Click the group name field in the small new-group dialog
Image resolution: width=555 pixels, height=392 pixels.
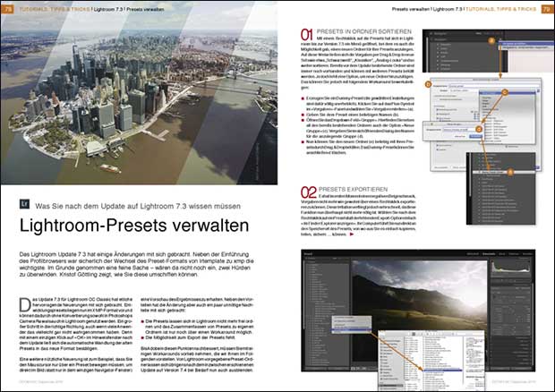click(x=460, y=130)
